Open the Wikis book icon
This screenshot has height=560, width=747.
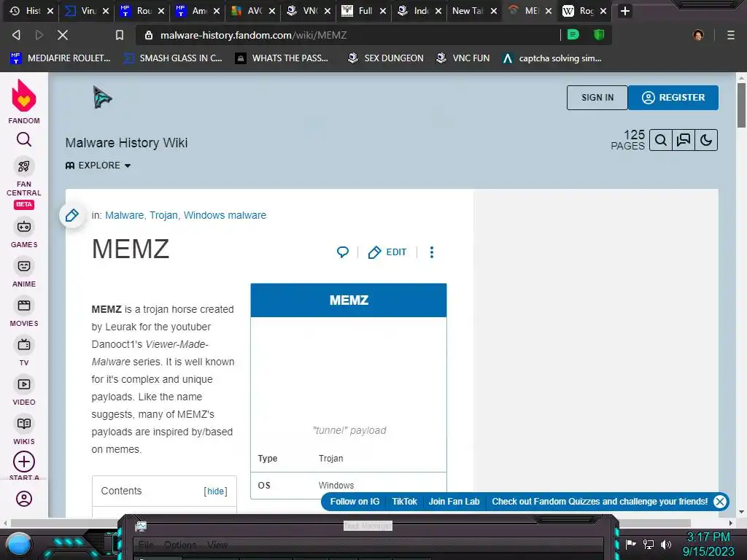pyautogui.click(x=24, y=424)
